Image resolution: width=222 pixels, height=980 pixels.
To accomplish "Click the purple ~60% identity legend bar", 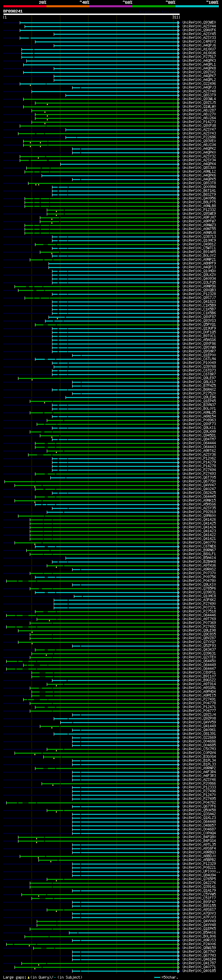I will 111,6.
